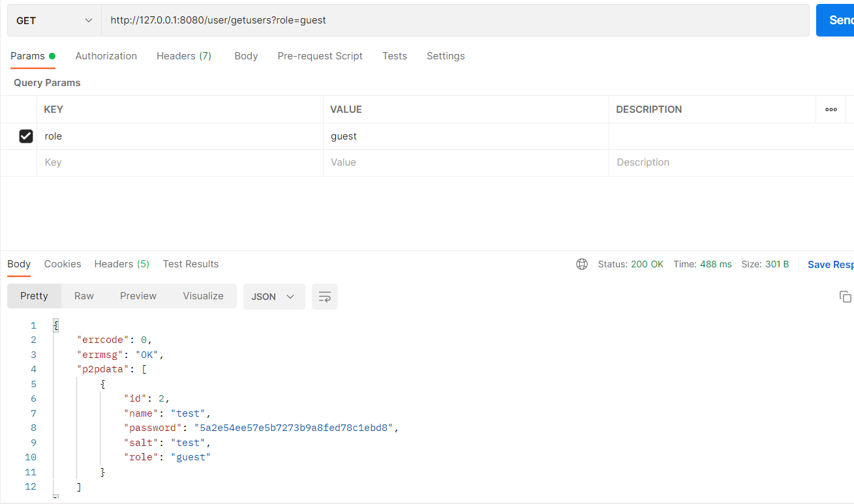Open bulk edit via the three-dot params icon
854x504 pixels.
(x=831, y=109)
